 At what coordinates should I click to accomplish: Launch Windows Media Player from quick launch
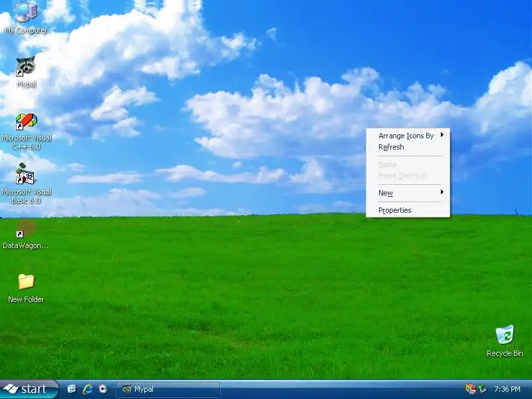[103, 389]
